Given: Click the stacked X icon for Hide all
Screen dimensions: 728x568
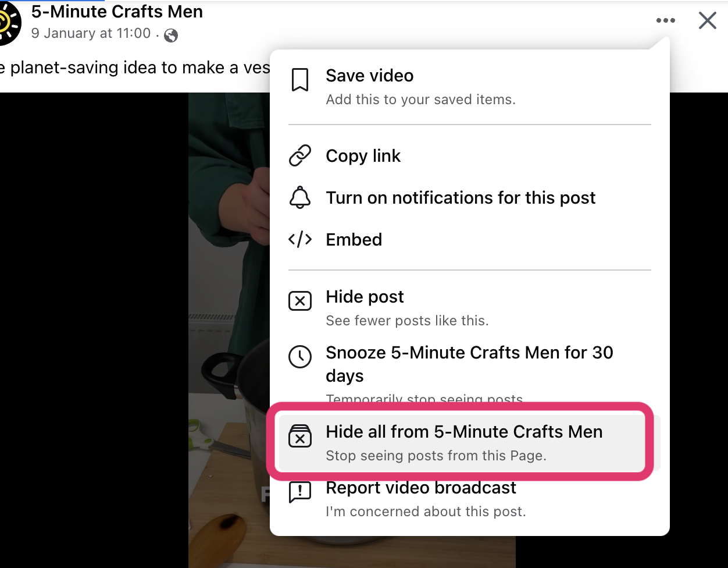Looking at the screenshot, I should [300, 436].
